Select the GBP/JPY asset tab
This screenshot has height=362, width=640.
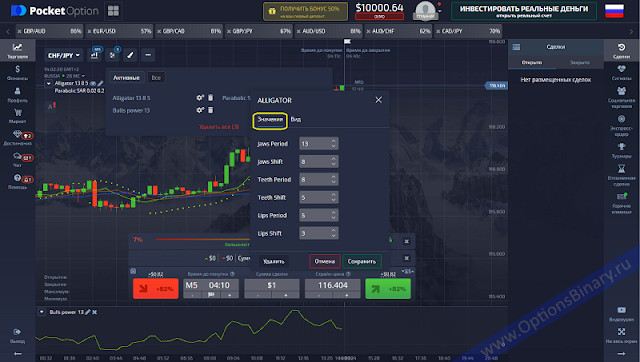coord(259,31)
